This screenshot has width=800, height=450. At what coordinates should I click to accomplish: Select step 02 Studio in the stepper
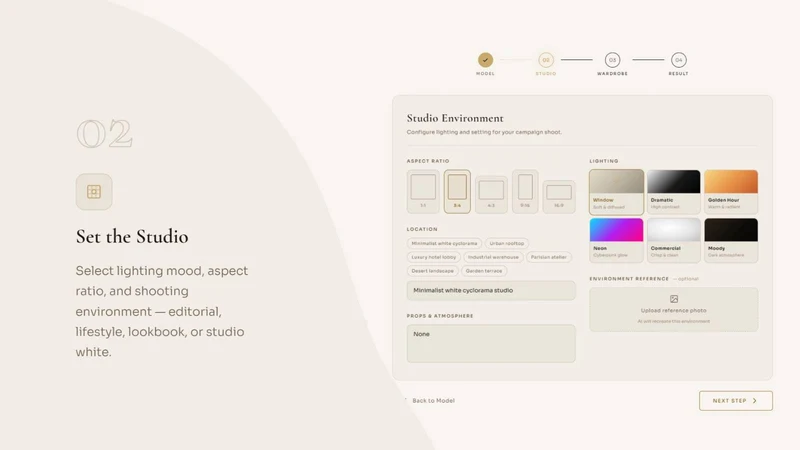[546, 60]
